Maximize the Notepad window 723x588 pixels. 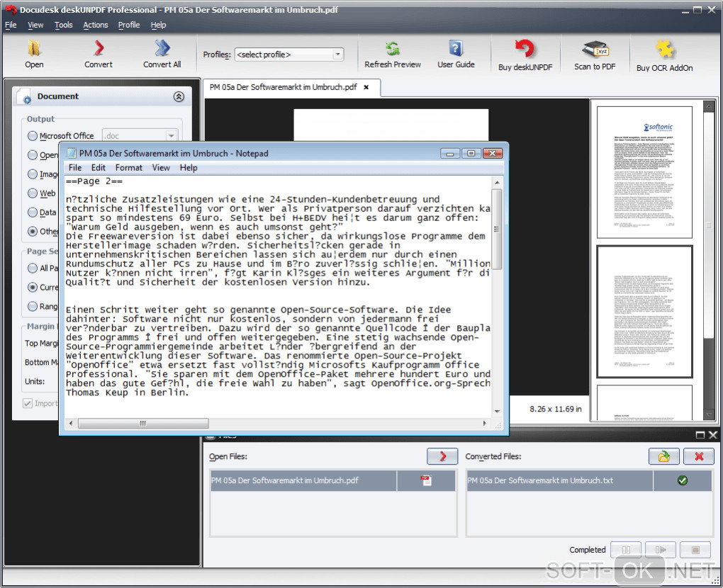[471, 154]
